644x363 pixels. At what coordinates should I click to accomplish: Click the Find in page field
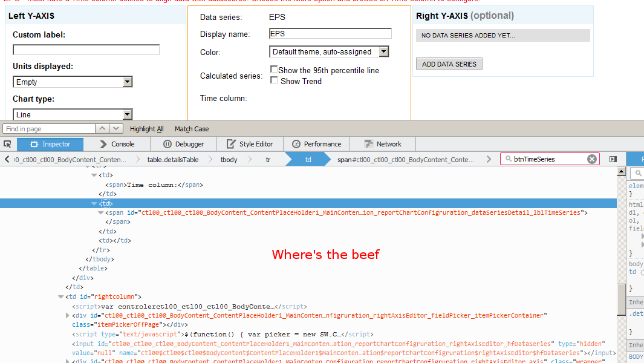click(49, 129)
